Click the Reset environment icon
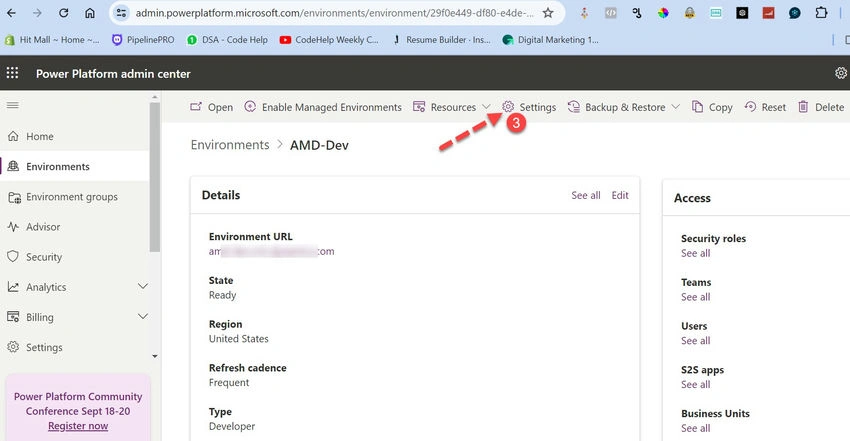 coord(750,107)
